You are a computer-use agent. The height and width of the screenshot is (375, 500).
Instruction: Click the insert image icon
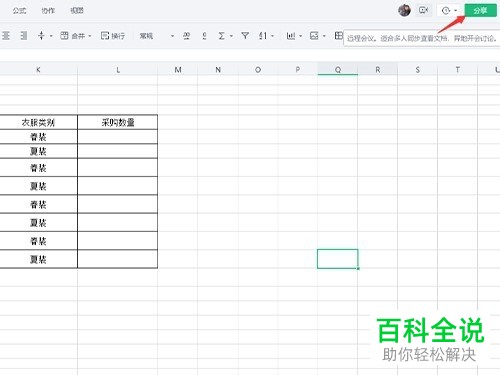tap(314, 35)
